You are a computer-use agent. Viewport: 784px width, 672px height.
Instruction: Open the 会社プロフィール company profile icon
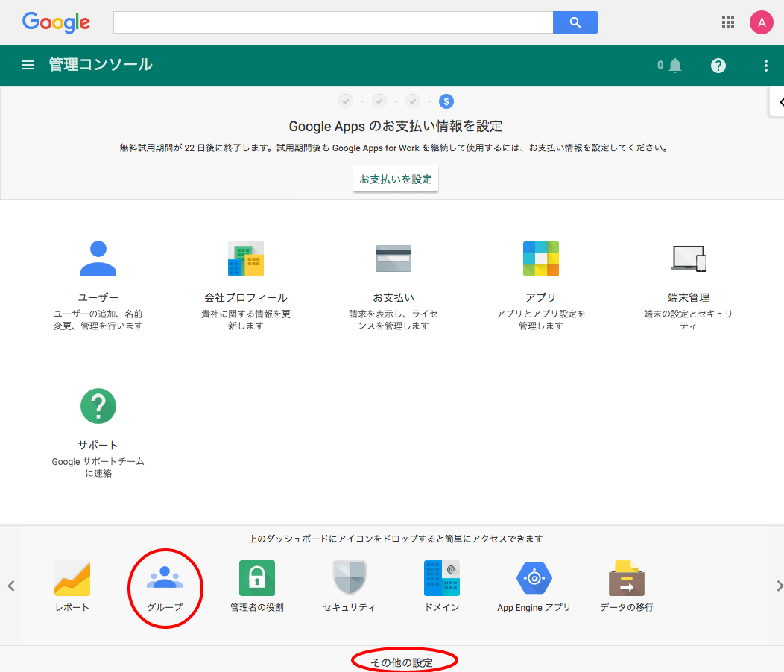tap(245, 259)
